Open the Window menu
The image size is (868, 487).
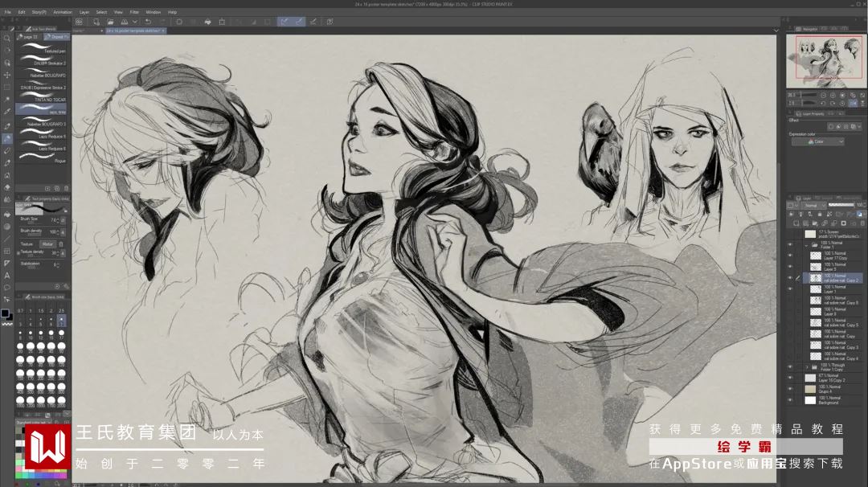tap(154, 11)
